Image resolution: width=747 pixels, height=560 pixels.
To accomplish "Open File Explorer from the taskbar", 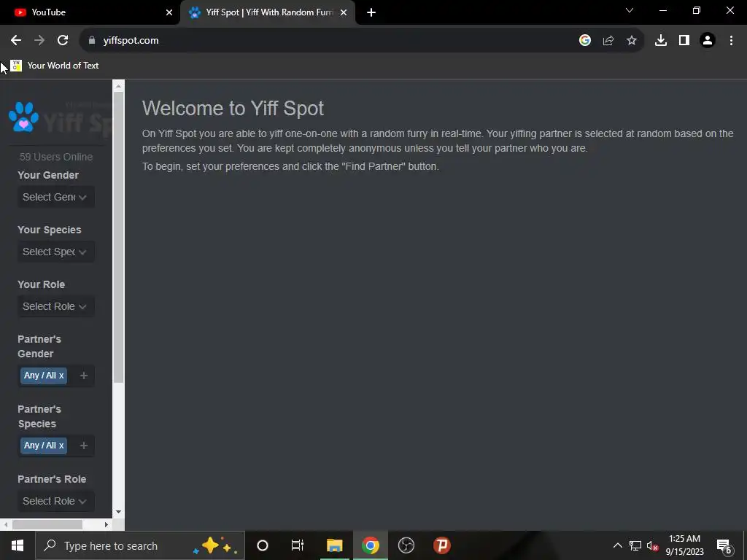I will click(x=334, y=545).
